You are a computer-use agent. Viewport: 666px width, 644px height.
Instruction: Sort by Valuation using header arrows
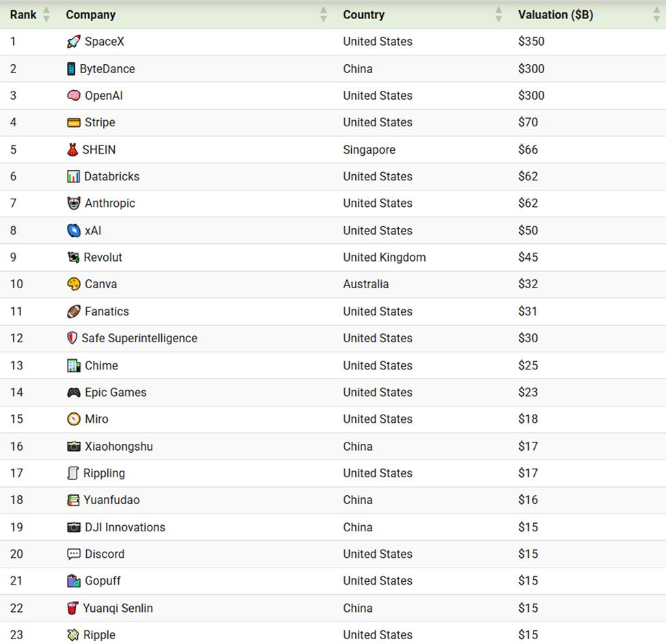click(656, 14)
